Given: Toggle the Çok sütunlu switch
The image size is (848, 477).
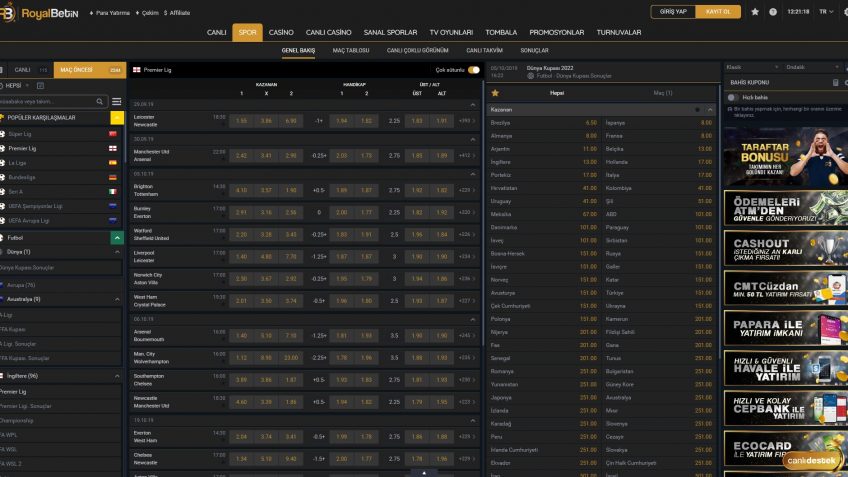Looking at the screenshot, I should pos(473,70).
